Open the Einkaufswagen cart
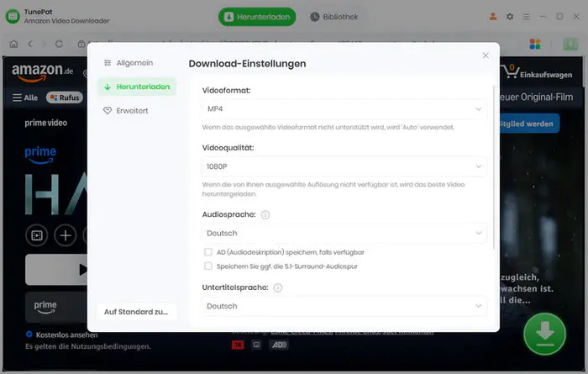This screenshot has height=374, width=588. (x=538, y=72)
